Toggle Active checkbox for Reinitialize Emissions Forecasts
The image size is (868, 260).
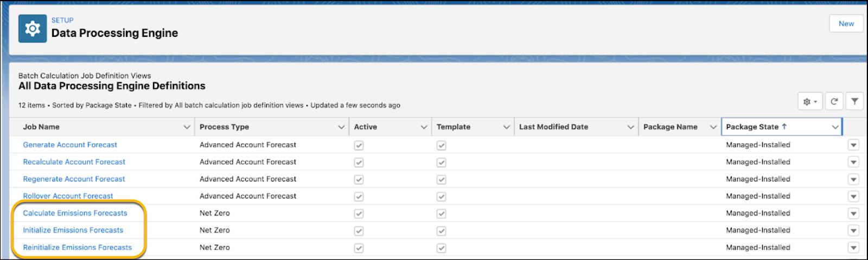(359, 248)
